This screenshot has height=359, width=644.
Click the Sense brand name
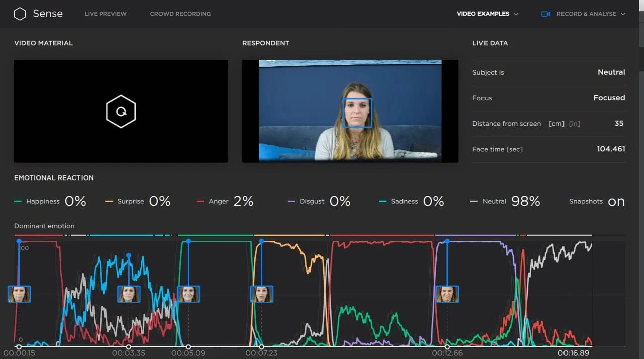[48, 14]
